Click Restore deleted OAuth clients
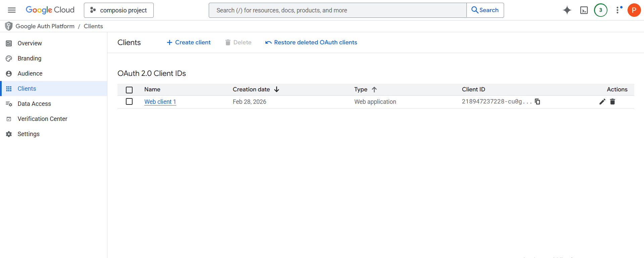The height and width of the screenshot is (258, 644). [x=311, y=42]
